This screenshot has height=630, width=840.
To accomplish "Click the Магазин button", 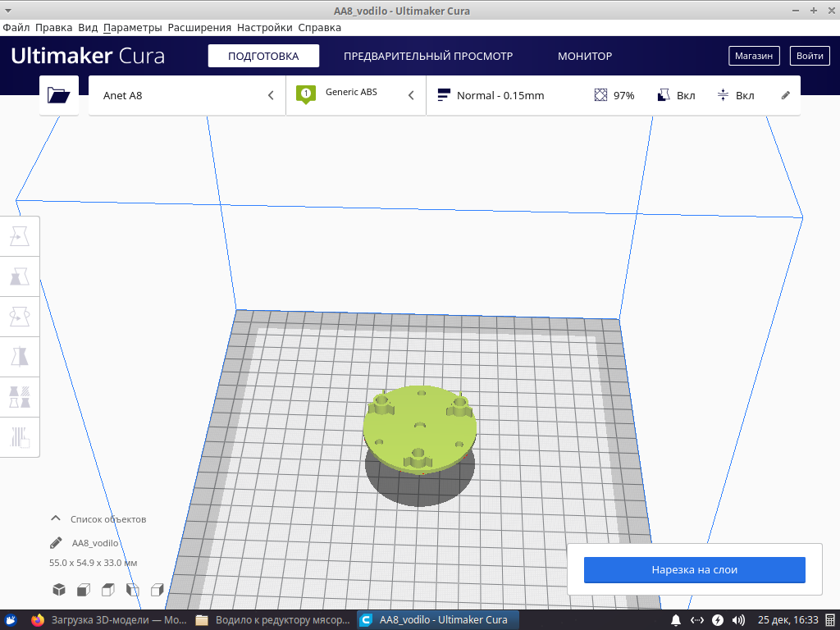I will pyautogui.click(x=754, y=56).
